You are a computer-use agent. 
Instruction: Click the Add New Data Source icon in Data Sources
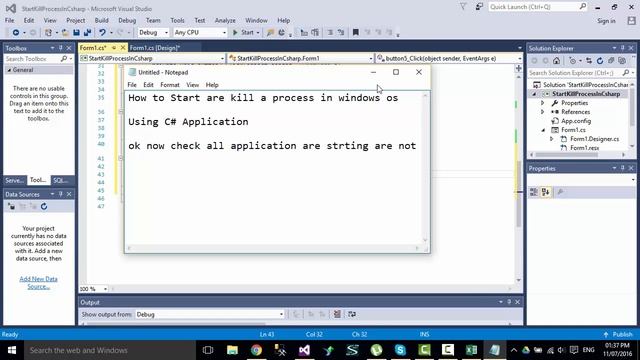[11, 207]
